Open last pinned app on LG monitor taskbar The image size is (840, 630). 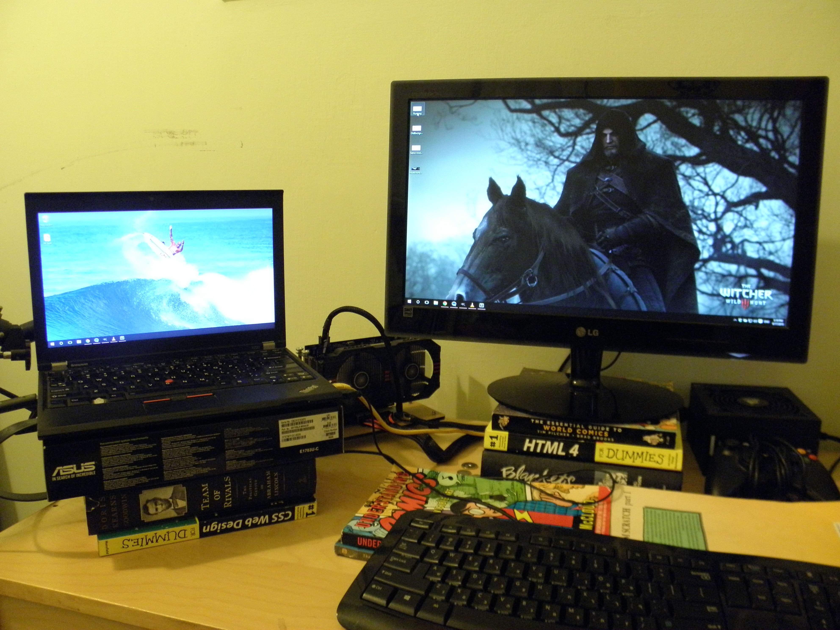pyautogui.click(x=482, y=305)
